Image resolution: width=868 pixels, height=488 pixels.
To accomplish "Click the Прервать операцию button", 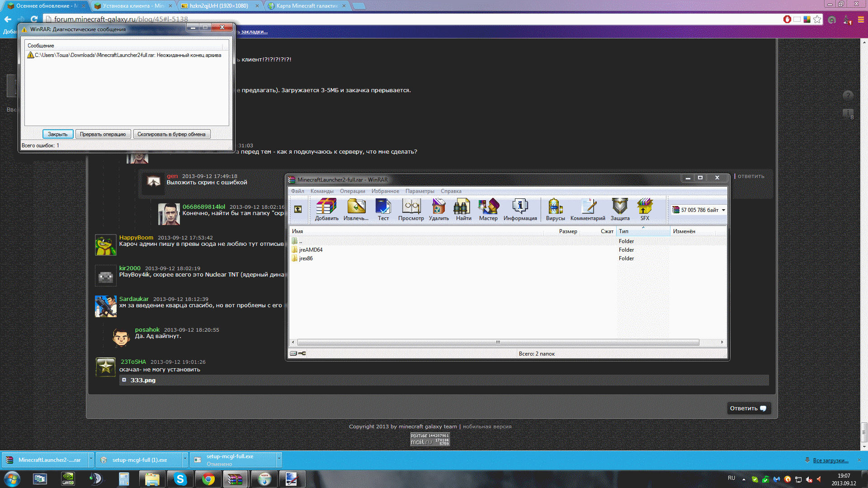I will point(103,134).
